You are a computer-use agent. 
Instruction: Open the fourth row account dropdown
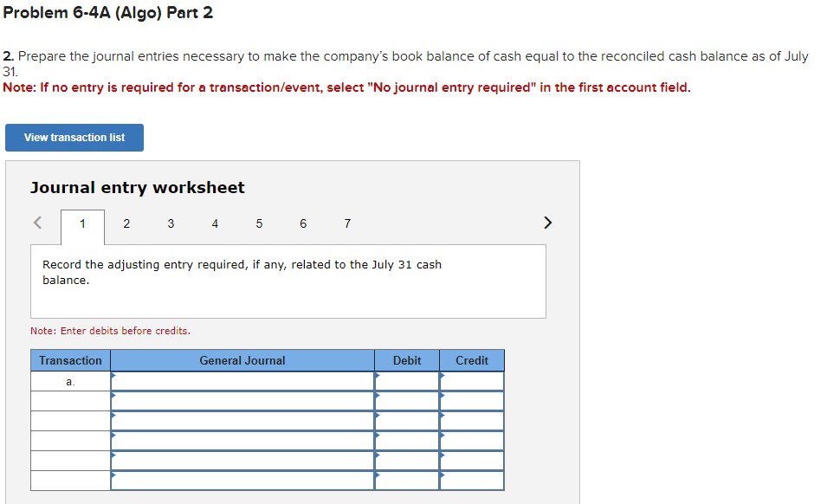point(242,441)
